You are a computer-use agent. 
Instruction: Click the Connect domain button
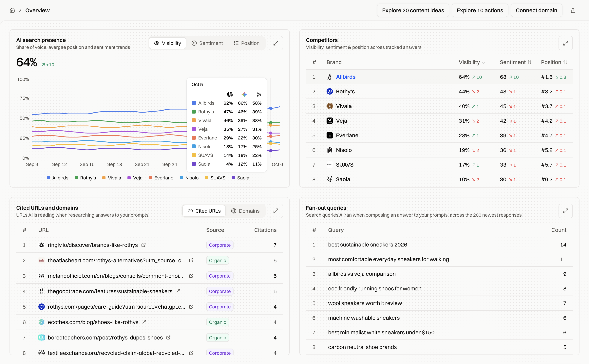(536, 10)
